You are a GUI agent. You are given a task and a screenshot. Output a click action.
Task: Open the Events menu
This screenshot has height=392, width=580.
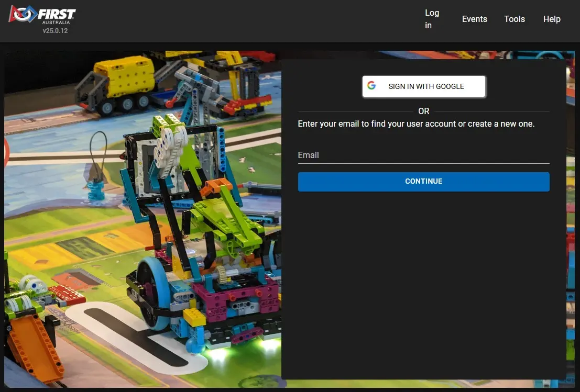[474, 19]
